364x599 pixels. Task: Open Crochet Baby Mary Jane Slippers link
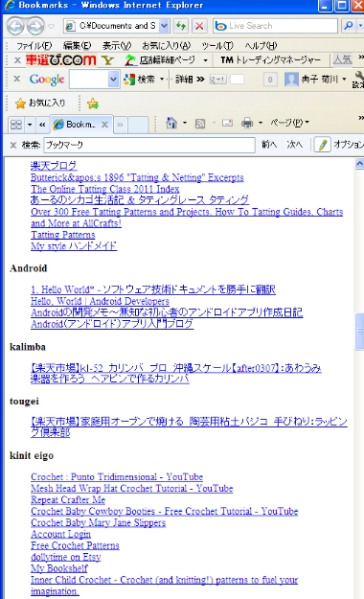pyautogui.click(x=98, y=522)
